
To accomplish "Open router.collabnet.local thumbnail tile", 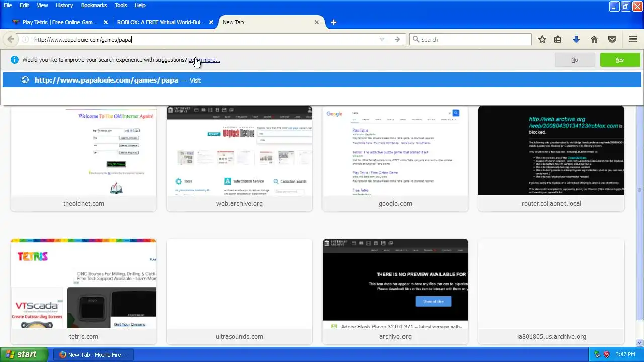I will click(x=551, y=158).
